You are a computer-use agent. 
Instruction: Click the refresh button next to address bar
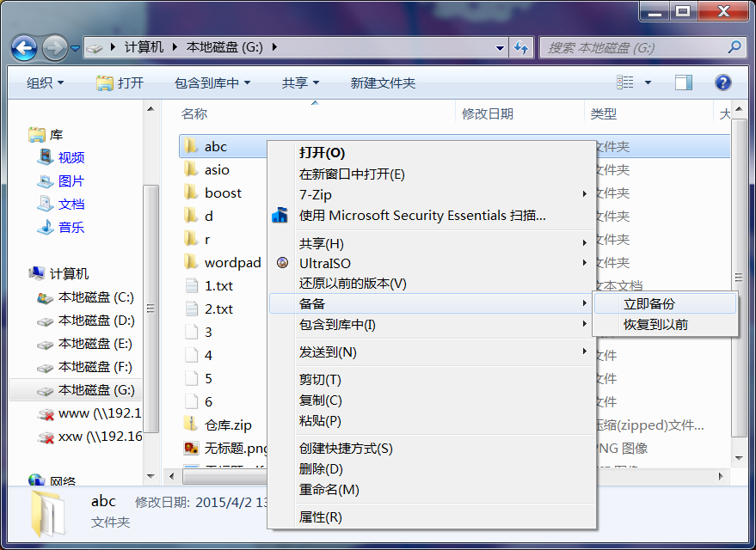(520, 47)
